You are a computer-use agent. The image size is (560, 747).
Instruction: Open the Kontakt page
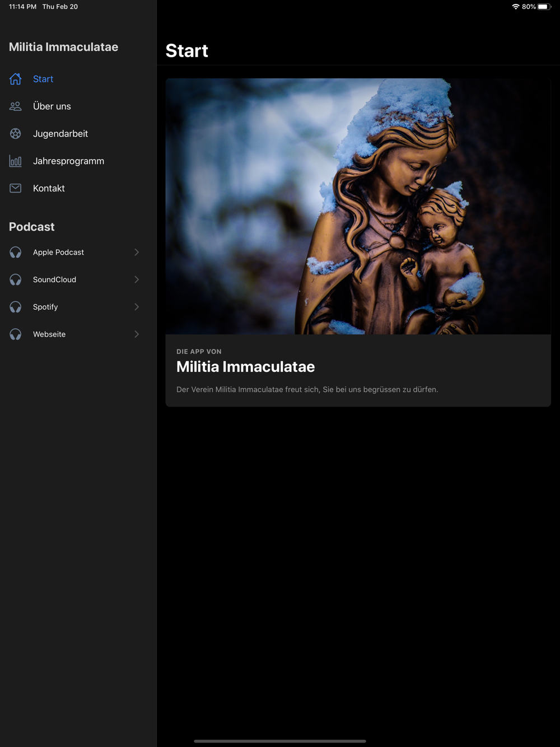(78, 189)
